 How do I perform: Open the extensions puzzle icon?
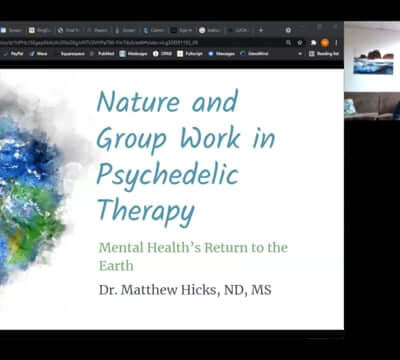coord(314,42)
